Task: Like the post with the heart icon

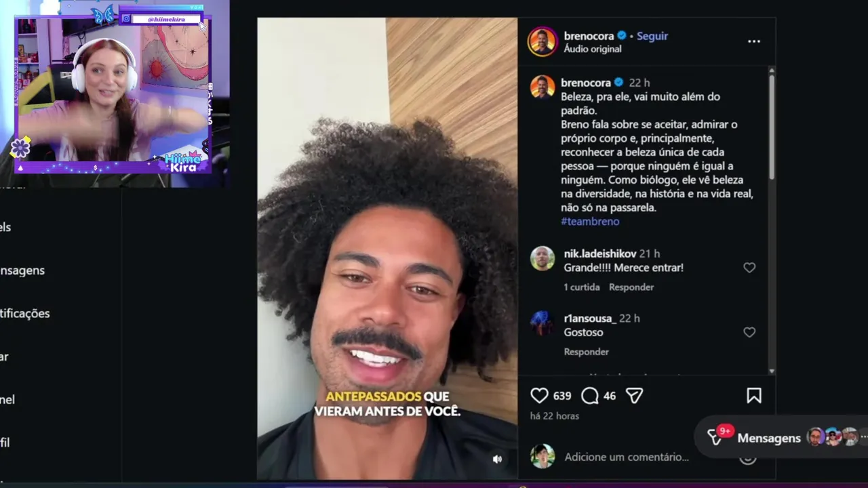Action: (x=539, y=396)
